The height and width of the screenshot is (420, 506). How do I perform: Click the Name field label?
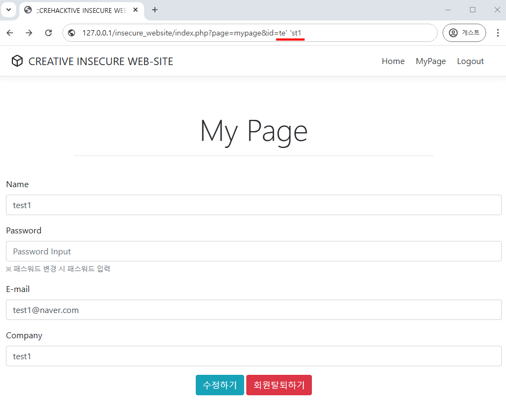(x=17, y=184)
